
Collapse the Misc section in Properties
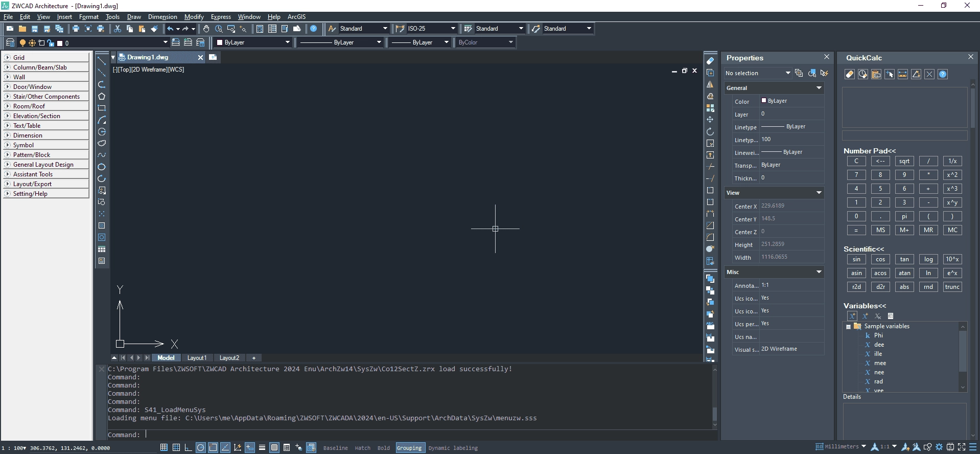click(x=819, y=272)
